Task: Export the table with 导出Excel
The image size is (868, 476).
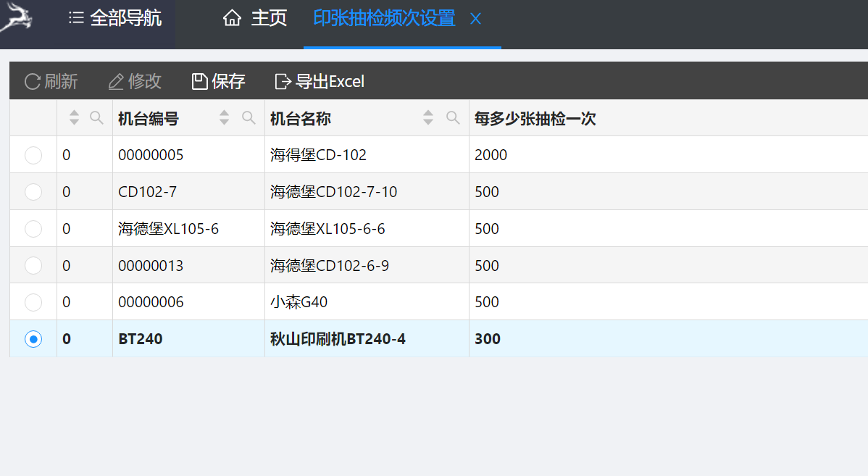Action: [x=320, y=81]
